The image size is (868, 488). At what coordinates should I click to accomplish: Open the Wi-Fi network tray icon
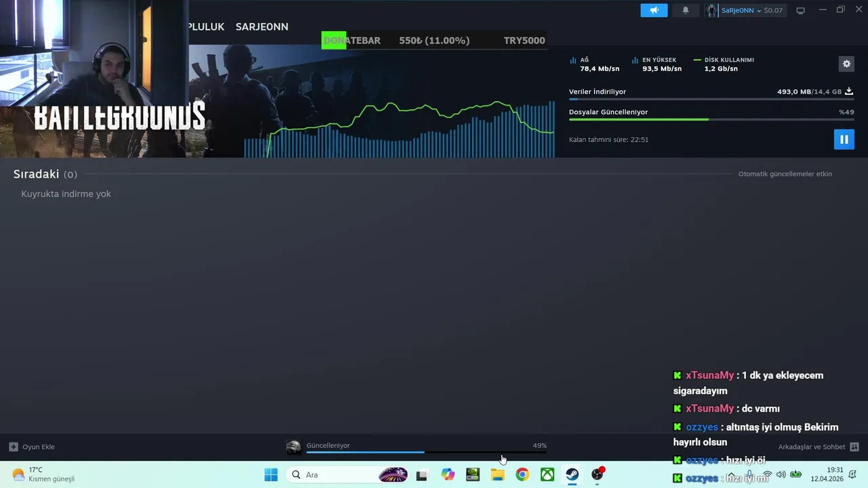767,474
